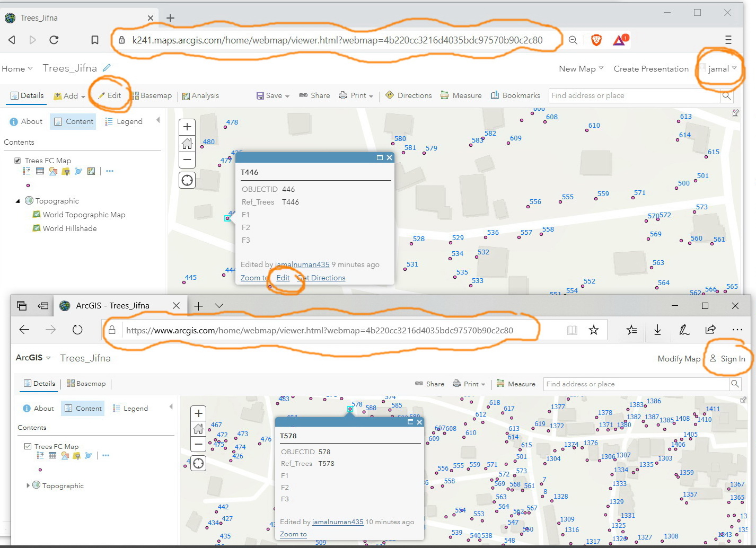Close the T446 popup
Image resolution: width=756 pixels, height=548 pixels.
[x=390, y=157]
